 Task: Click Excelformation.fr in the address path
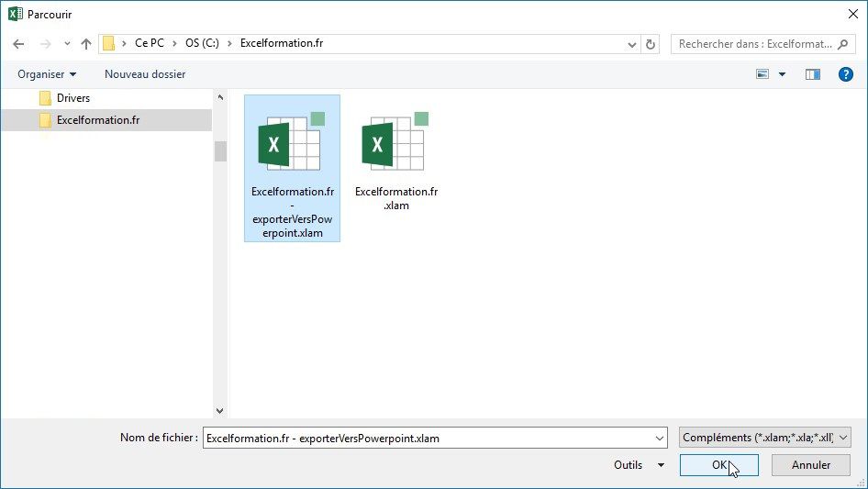coord(281,43)
